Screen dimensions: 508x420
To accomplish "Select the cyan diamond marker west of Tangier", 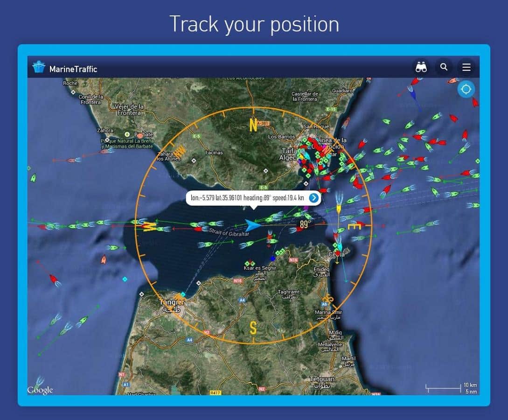I will (125, 279).
